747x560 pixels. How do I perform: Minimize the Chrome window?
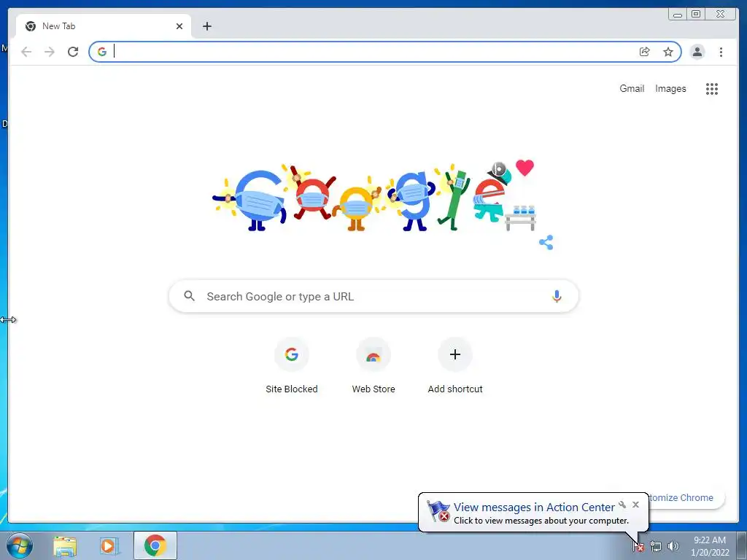click(677, 15)
